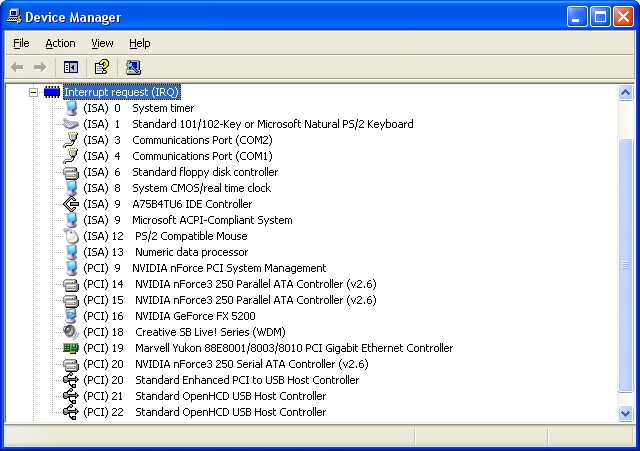Image resolution: width=640 pixels, height=451 pixels.
Task: Click the Marvell Yukon network card icon
Action: tap(71, 348)
